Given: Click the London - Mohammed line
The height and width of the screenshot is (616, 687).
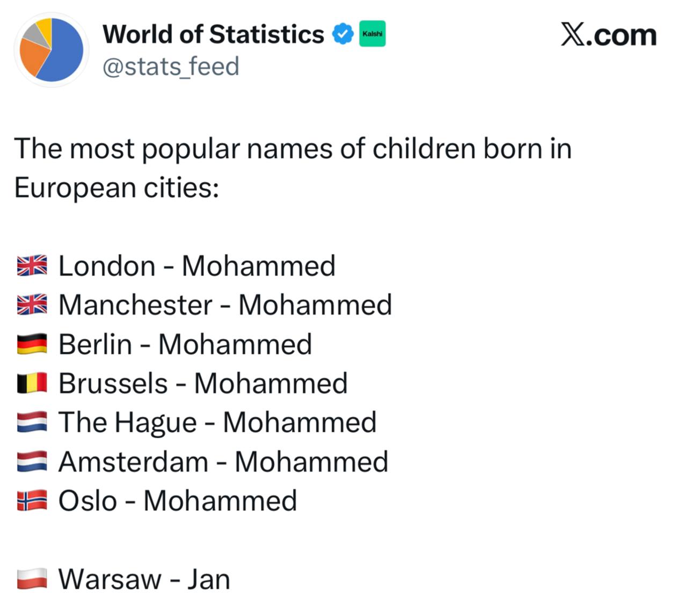Looking at the screenshot, I should point(196,266).
